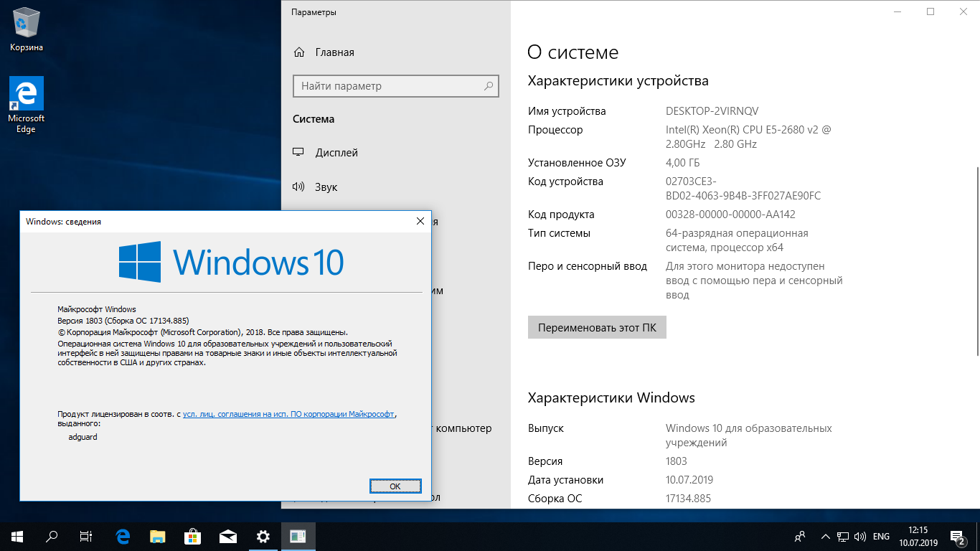980x551 pixels.
Task: Open Action Center notifications icon
Action: click(x=958, y=536)
